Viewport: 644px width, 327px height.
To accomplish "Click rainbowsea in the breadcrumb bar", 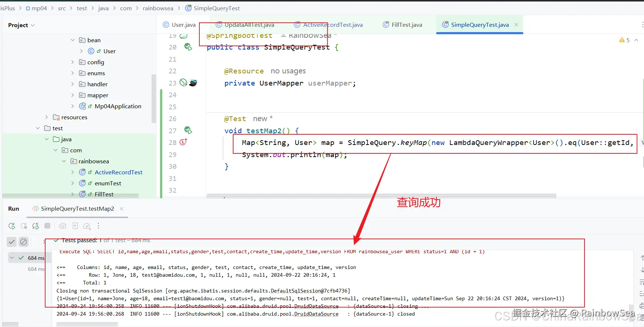I will [158, 8].
